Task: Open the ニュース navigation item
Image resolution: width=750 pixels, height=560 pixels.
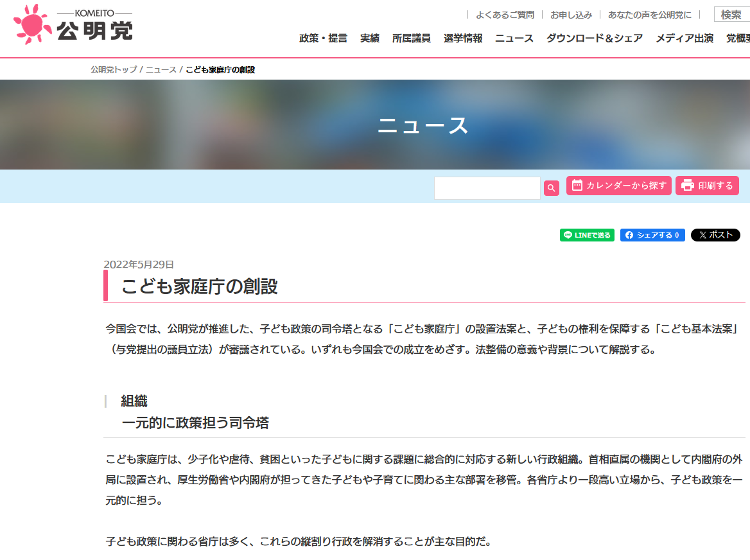Action: tap(514, 39)
